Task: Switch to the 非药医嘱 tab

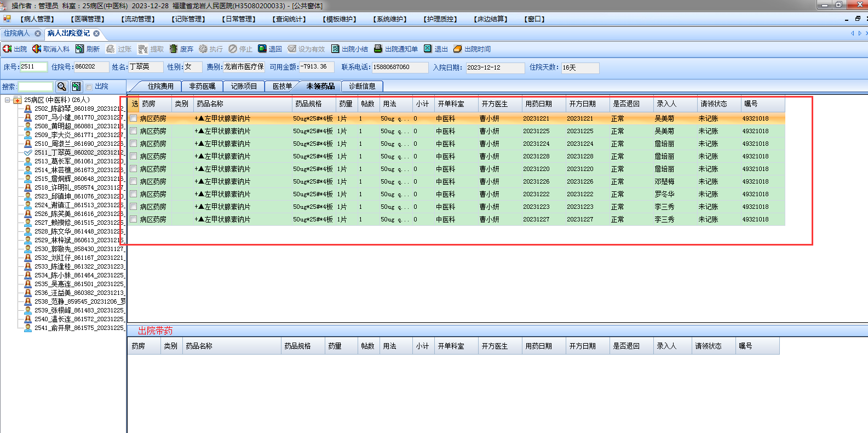Action: tap(202, 86)
